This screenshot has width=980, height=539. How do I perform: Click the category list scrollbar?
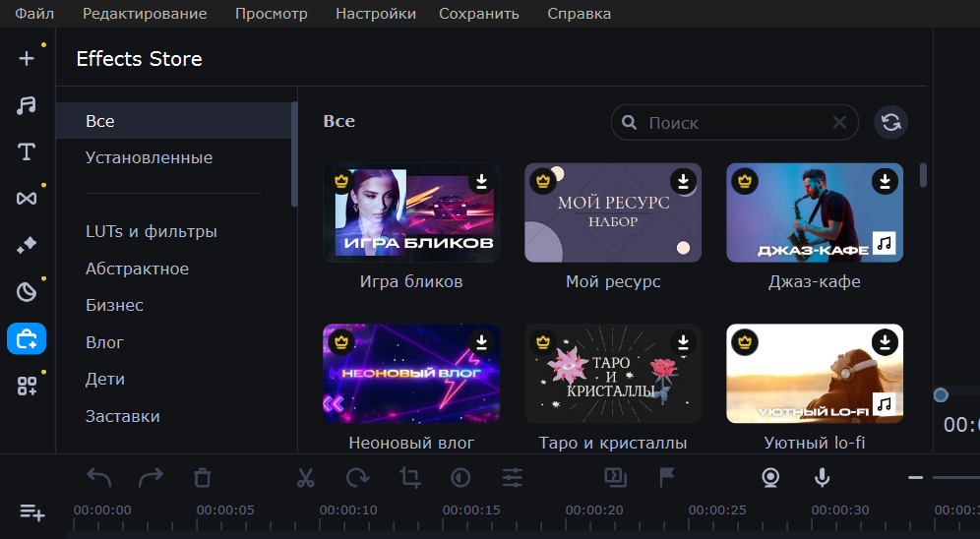point(294,154)
